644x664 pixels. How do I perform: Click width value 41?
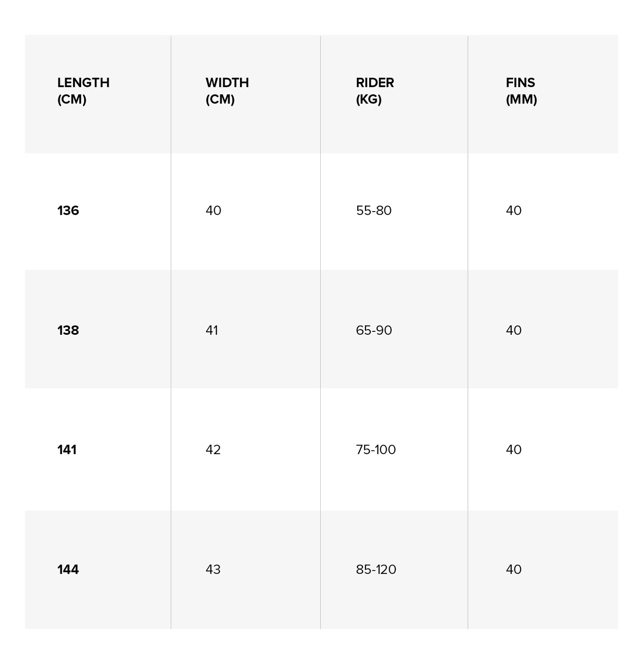212,330
